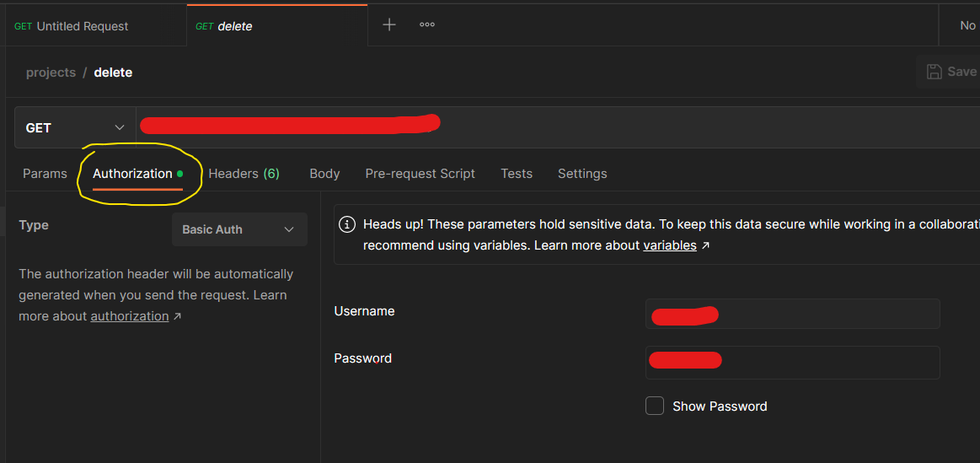Viewport: 980px width, 463px height.
Task: Switch to the Body tab
Action: [x=324, y=174]
